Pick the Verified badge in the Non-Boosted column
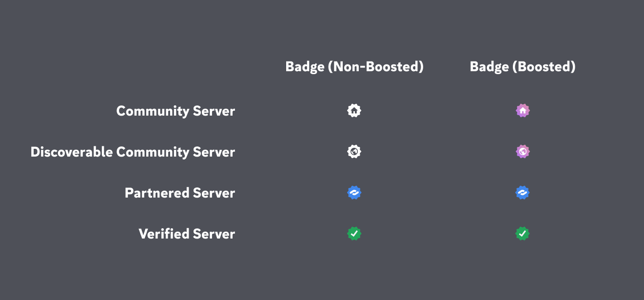Viewport: 644px width, 300px height. click(354, 234)
